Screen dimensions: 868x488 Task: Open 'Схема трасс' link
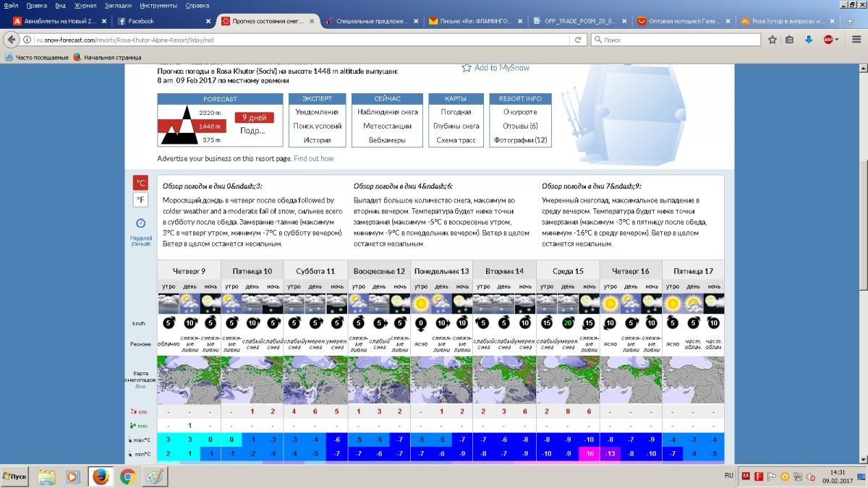coord(456,140)
